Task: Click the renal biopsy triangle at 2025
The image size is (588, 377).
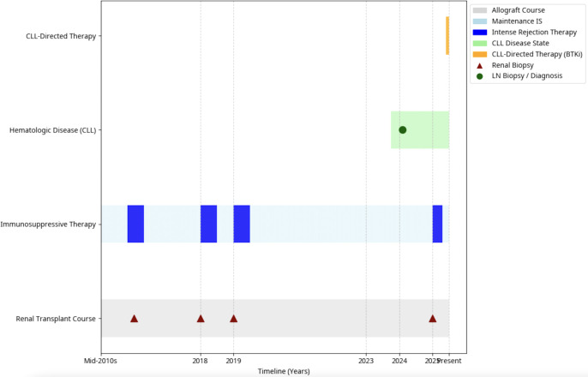Action: [x=432, y=319]
